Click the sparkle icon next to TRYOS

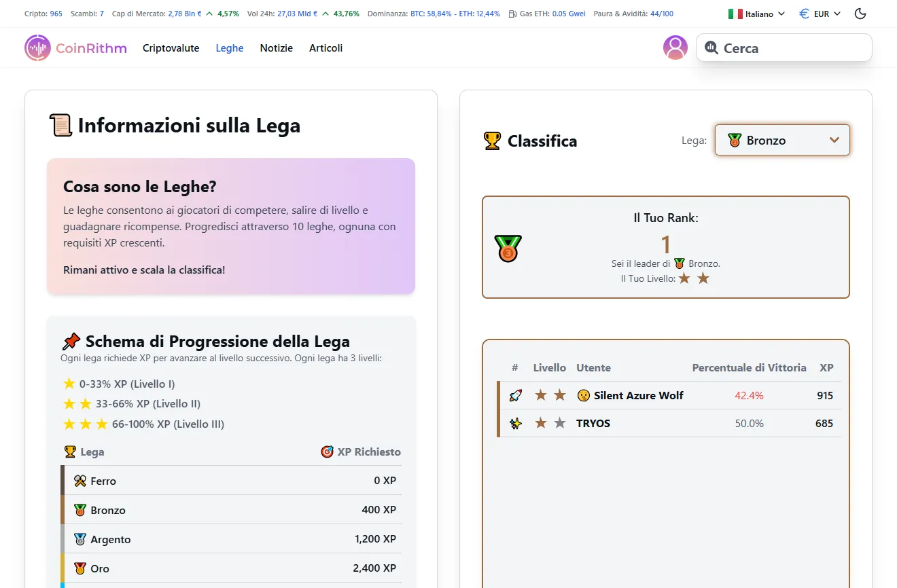515,423
